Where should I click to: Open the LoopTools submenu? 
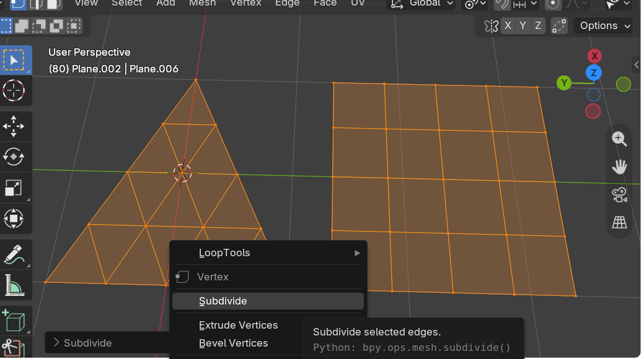coord(268,253)
